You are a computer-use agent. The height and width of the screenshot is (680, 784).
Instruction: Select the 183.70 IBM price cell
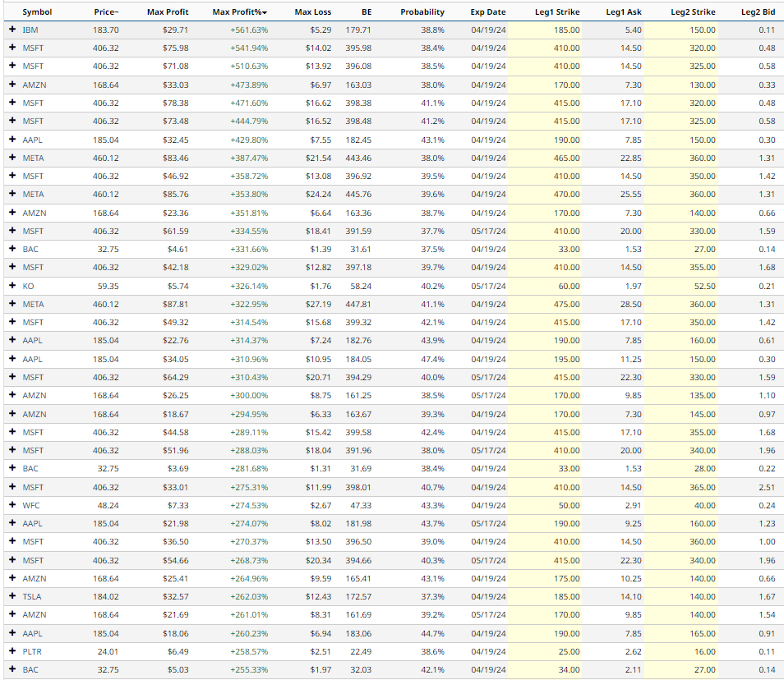[x=106, y=30]
